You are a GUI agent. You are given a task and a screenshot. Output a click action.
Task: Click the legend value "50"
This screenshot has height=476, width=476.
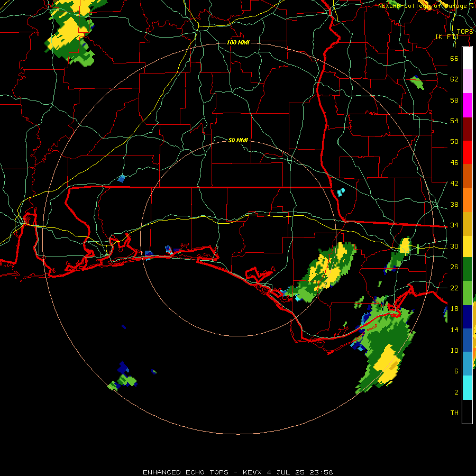(454, 142)
